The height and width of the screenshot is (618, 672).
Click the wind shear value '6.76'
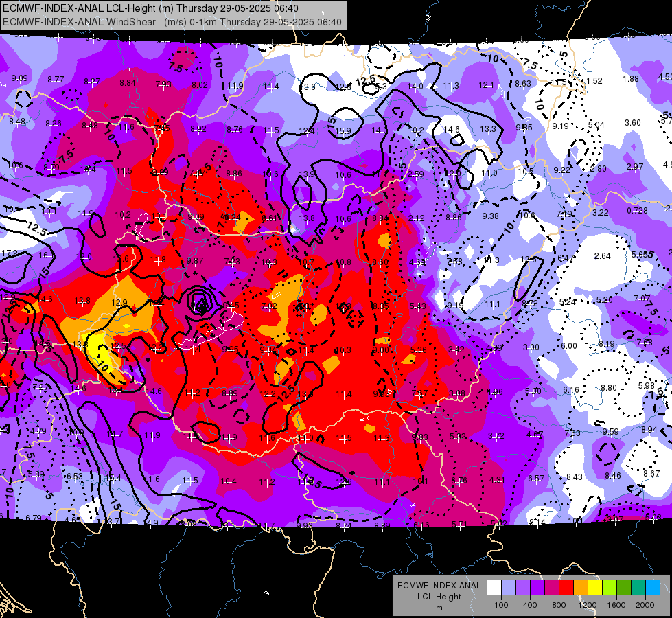pos(459,481)
